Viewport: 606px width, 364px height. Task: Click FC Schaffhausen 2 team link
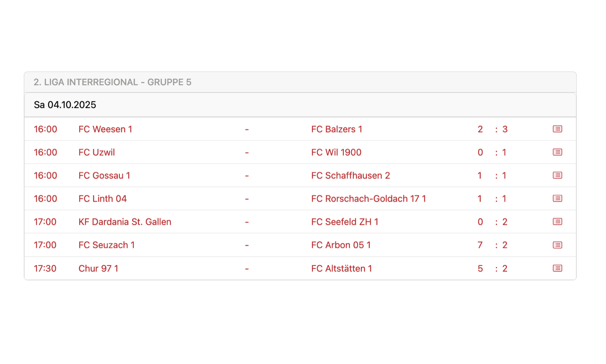coord(350,176)
